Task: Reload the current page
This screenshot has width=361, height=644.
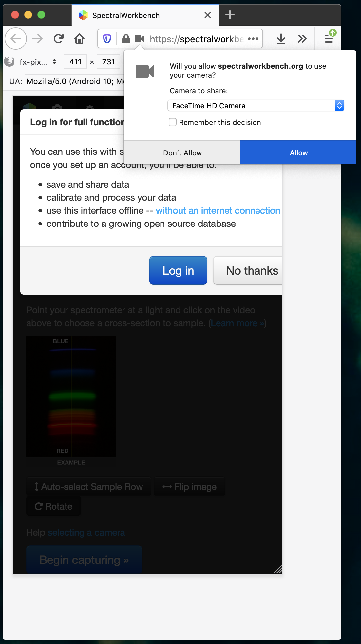Action: 59,39
